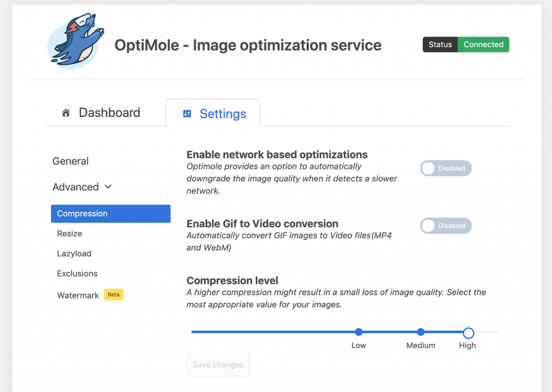Open Exclusions settings page

[x=77, y=274]
